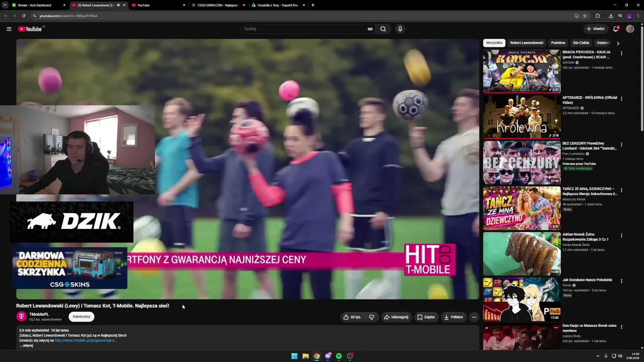
Task: Open the media controls icon in Chrome toolbar
Action: click(x=620, y=16)
